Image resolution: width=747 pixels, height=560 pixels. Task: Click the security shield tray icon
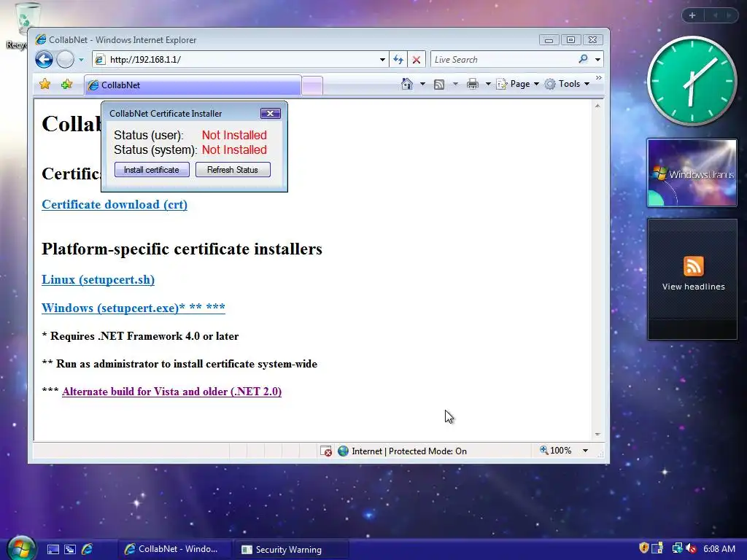coord(643,548)
